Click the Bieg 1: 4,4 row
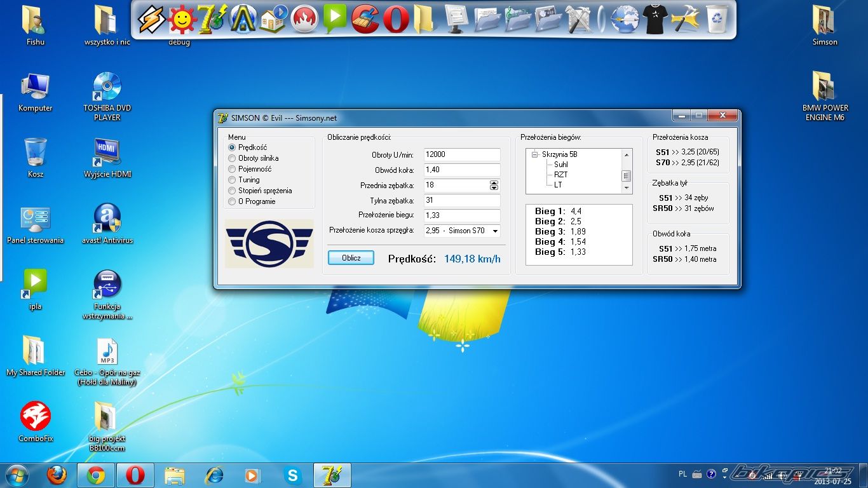 pos(558,212)
